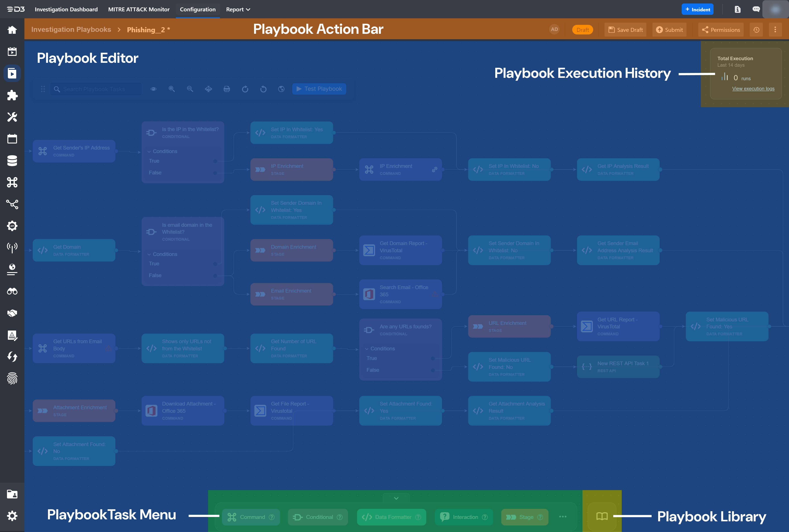The image size is (789, 532).
Task: Toggle the eye visibility icon in toolbar
Action: pos(153,89)
